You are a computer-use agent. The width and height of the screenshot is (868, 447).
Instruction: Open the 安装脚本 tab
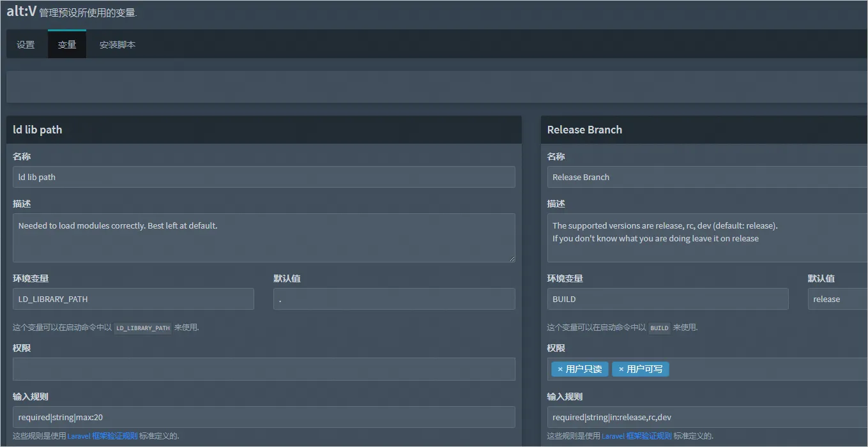(x=118, y=45)
